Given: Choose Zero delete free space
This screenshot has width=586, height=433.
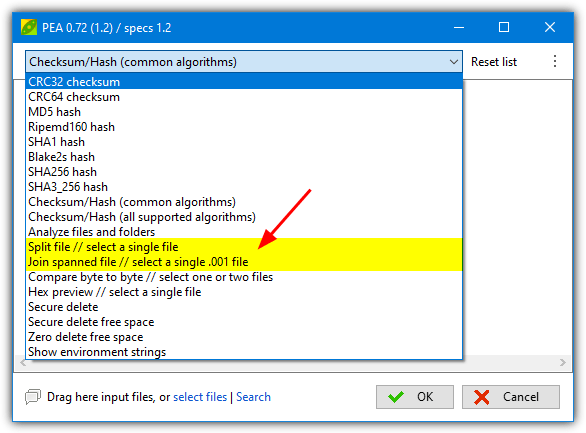Looking at the screenshot, I should [x=244, y=337].
